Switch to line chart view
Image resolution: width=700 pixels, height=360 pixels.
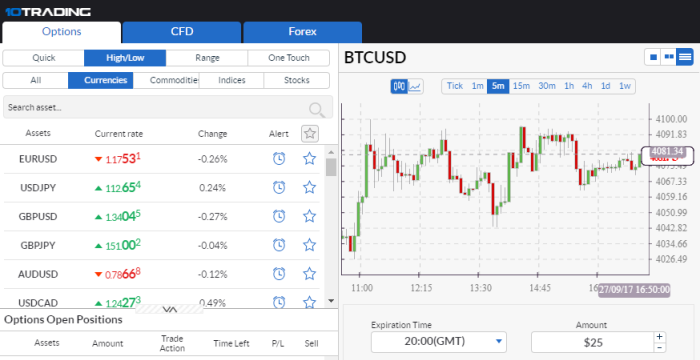point(416,86)
